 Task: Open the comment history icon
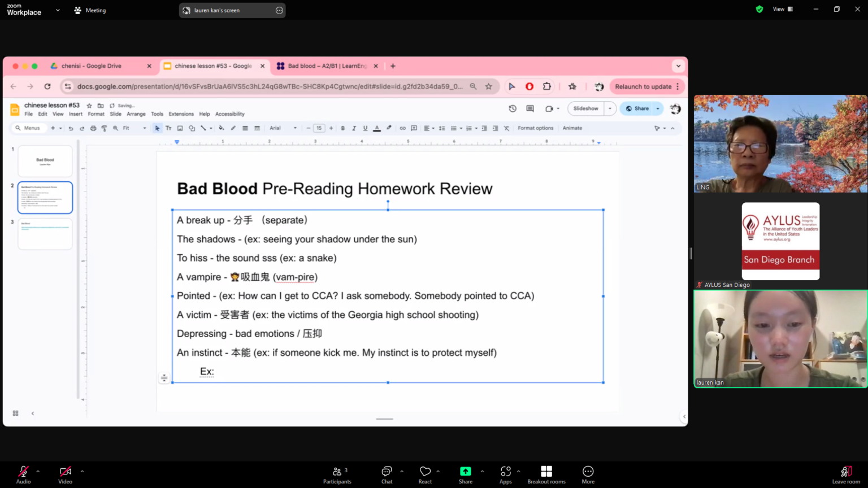click(530, 108)
